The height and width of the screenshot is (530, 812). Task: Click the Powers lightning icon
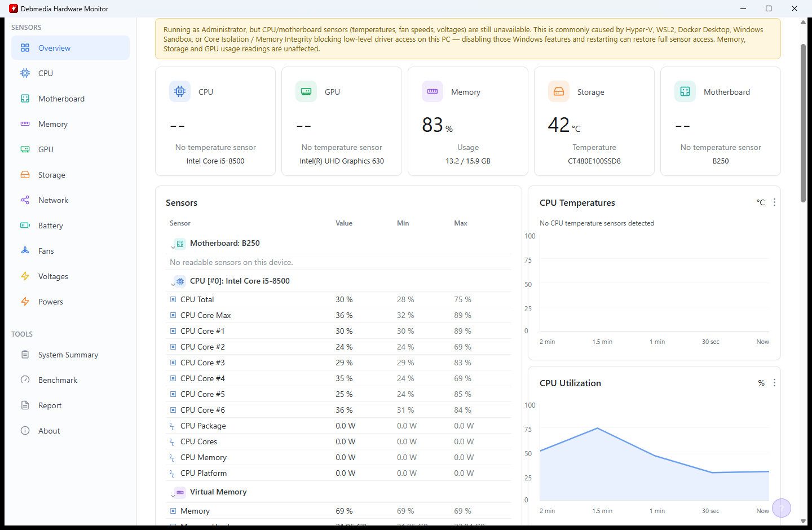(25, 302)
